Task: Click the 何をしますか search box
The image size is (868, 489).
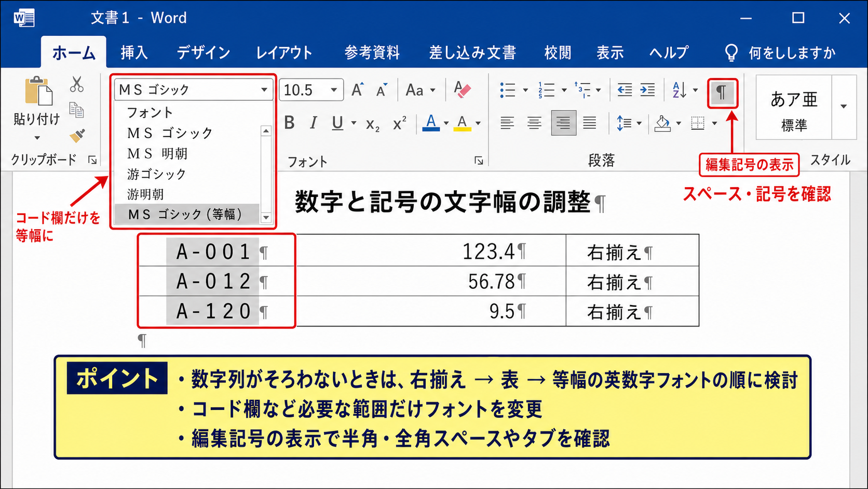Action: 792,52
